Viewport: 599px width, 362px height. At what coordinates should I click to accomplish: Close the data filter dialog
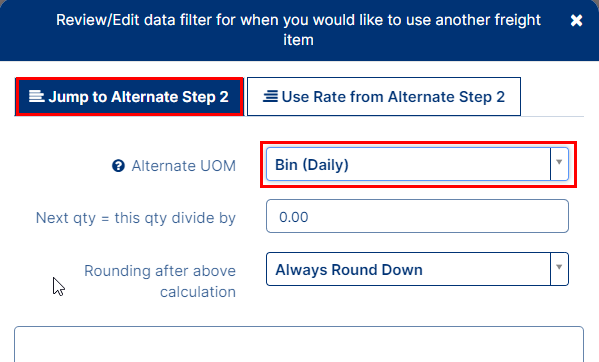coord(576,20)
